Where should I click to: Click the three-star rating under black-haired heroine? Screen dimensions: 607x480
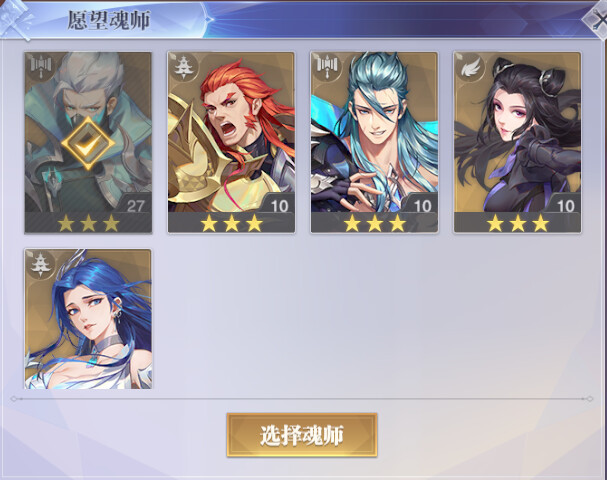pos(518,223)
